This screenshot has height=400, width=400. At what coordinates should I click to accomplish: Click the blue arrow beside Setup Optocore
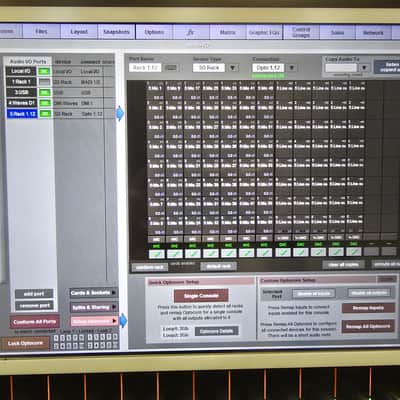pos(123,321)
